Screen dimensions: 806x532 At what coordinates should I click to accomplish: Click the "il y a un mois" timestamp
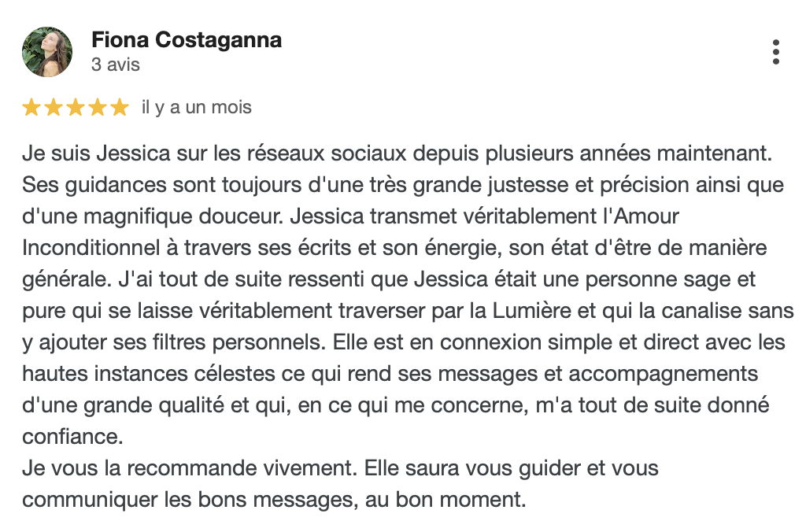197,107
